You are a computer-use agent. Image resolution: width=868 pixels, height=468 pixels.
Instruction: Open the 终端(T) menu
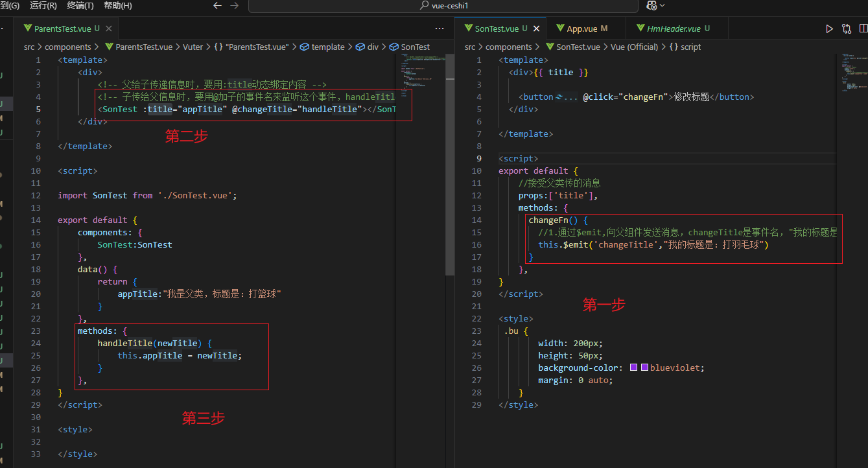(x=80, y=5)
